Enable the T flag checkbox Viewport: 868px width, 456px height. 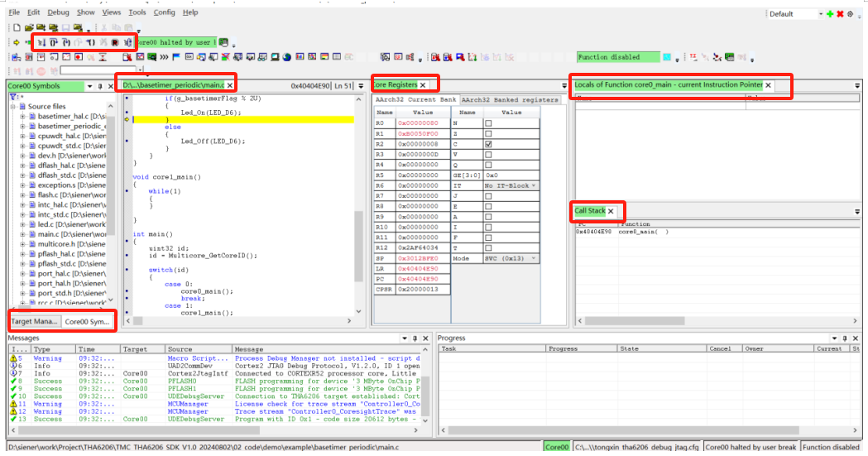pyautogui.click(x=488, y=248)
